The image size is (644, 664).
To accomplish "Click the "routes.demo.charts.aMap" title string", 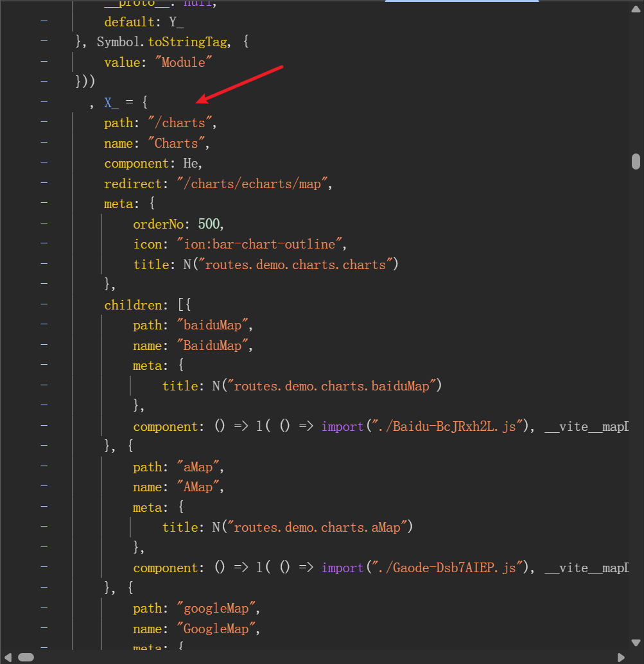I will tap(317, 527).
